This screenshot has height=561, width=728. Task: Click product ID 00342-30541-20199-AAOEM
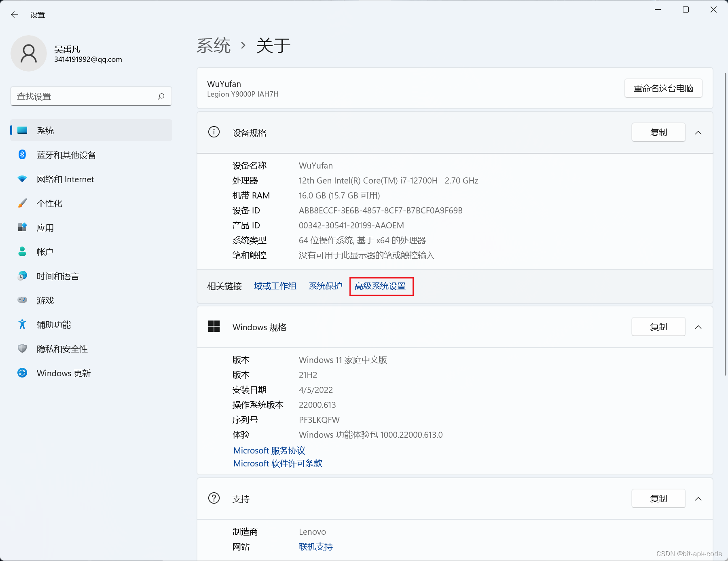click(x=351, y=225)
